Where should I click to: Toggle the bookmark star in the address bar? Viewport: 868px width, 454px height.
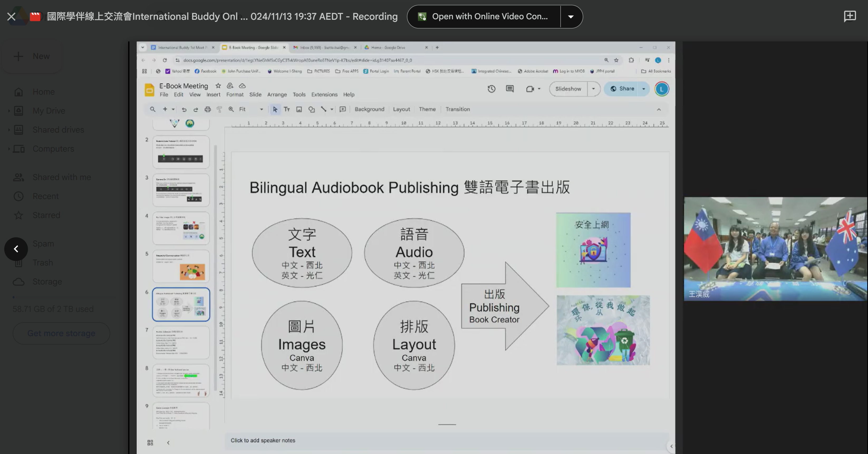616,60
